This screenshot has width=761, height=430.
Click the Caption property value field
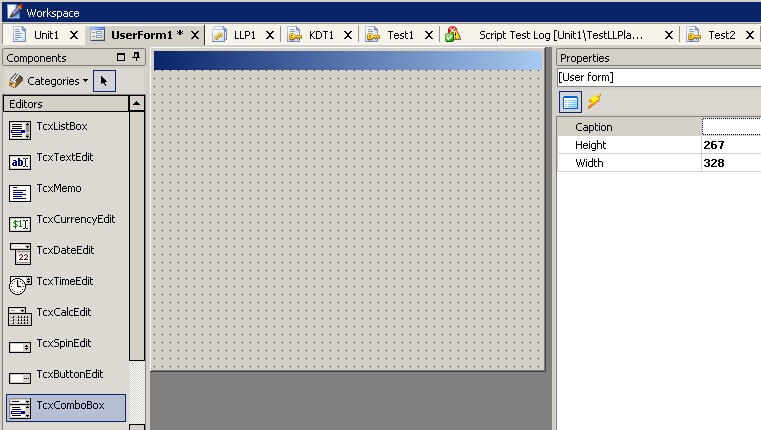click(x=731, y=127)
